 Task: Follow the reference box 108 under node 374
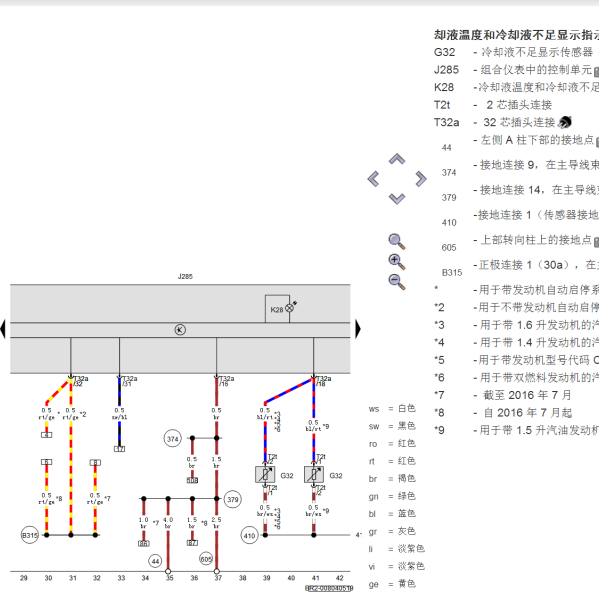coord(192,480)
